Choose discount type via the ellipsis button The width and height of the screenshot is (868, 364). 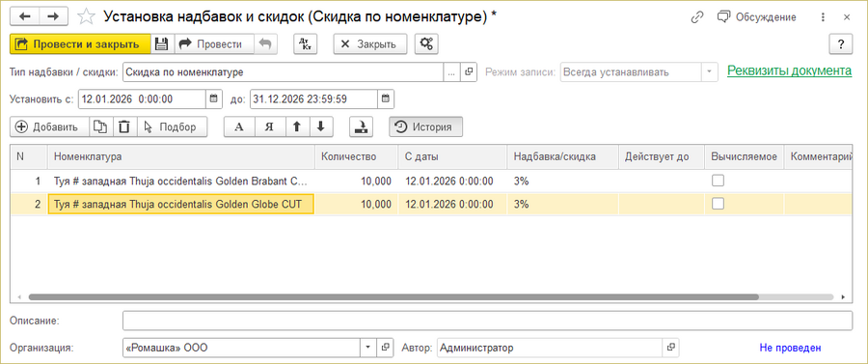(x=451, y=72)
